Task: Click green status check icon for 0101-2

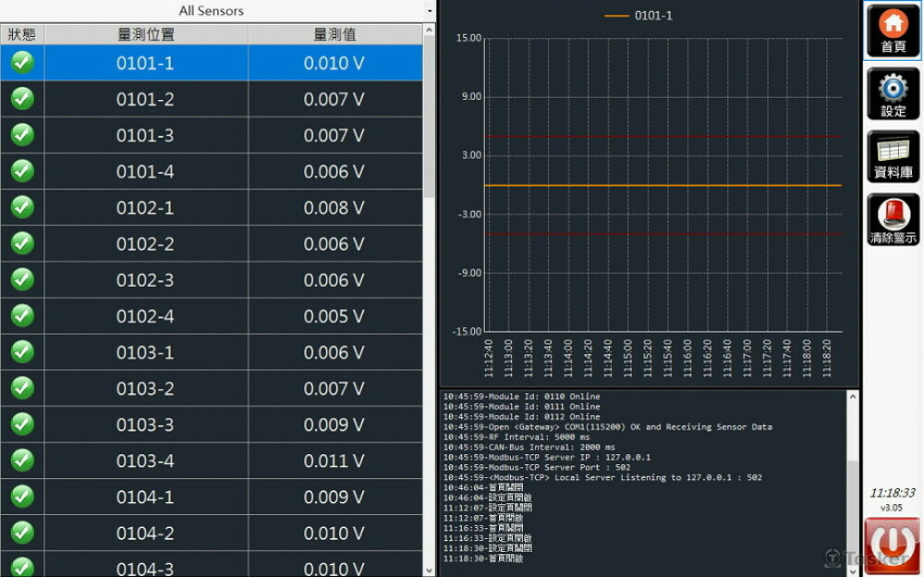Action: [22, 99]
